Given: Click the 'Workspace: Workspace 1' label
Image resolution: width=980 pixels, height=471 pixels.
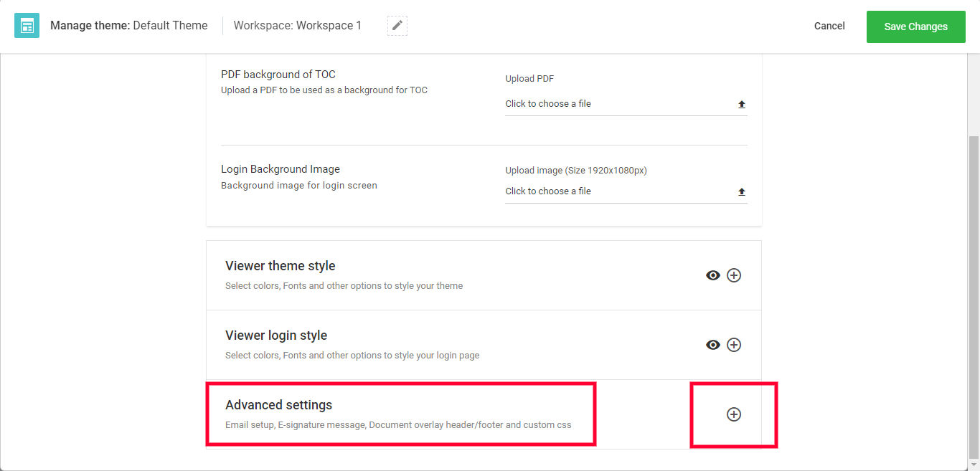Looking at the screenshot, I should (x=298, y=26).
